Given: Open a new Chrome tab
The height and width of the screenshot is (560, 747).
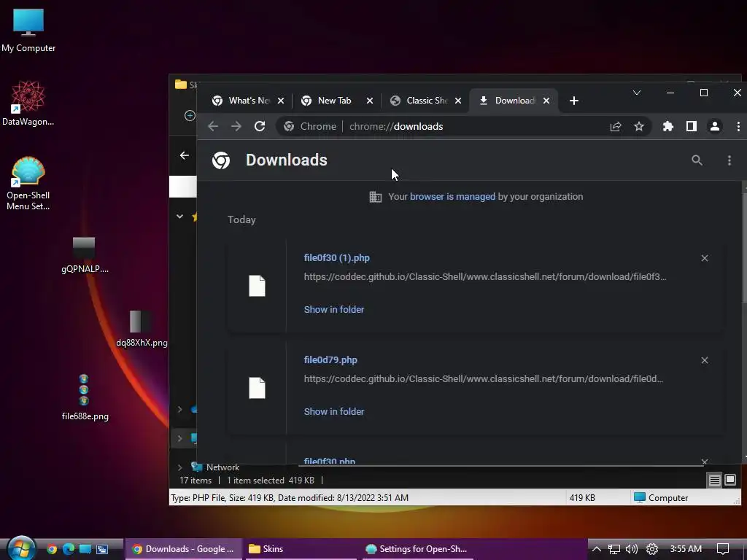Looking at the screenshot, I should (x=574, y=101).
